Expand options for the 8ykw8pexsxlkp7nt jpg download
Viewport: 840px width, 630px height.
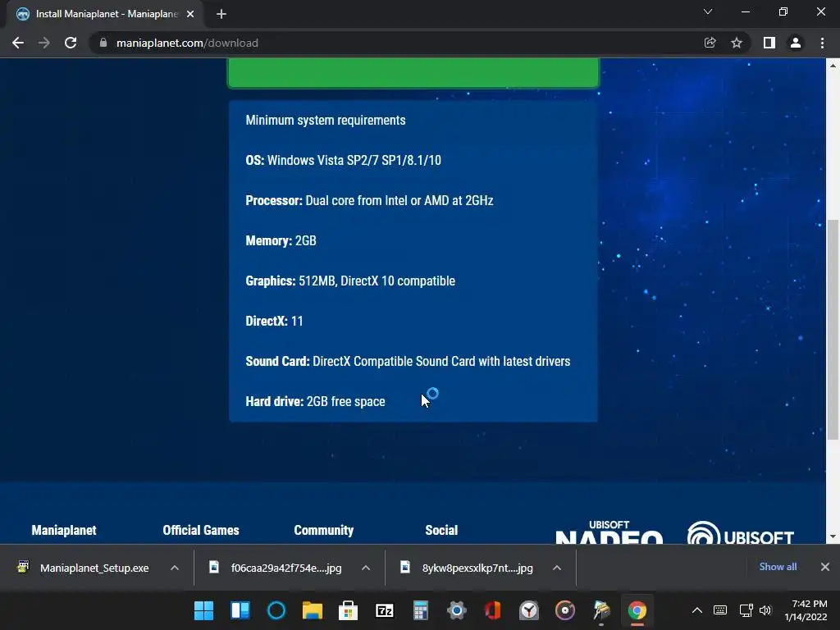[x=557, y=568]
